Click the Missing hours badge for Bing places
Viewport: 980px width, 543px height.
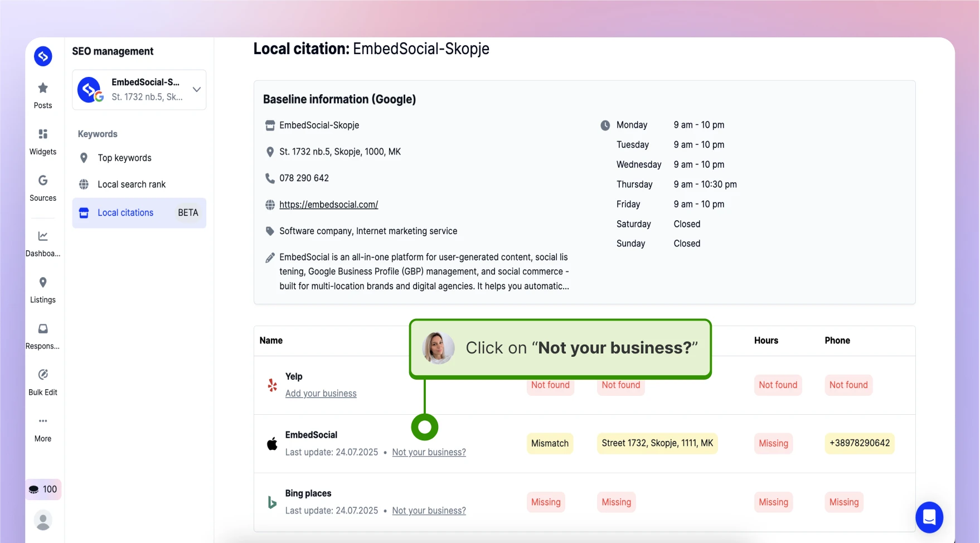coord(773,502)
